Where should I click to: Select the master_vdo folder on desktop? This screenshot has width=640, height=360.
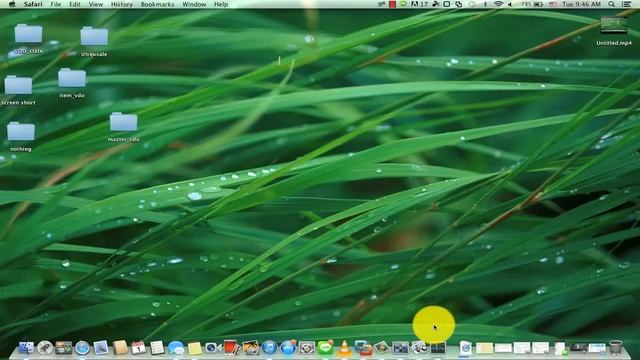tap(123, 127)
